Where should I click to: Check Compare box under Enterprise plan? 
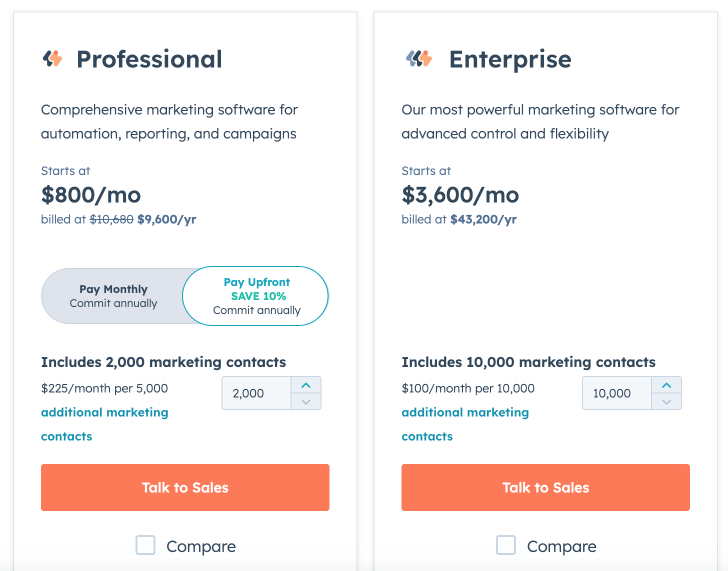point(506,545)
